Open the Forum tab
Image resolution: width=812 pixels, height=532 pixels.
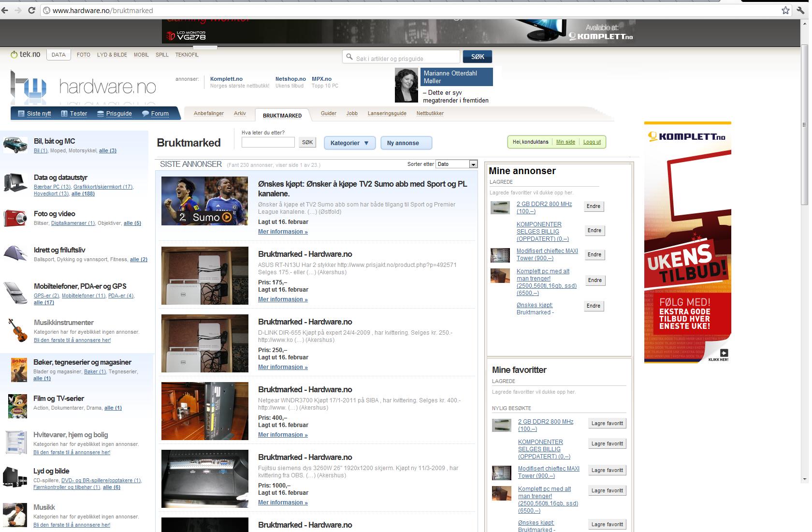[155, 114]
